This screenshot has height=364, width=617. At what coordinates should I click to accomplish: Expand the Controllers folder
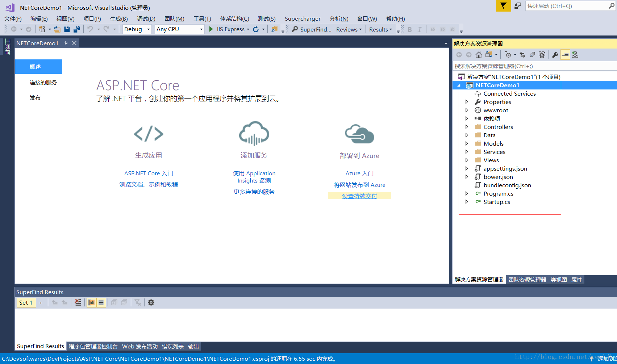[x=467, y=127]
